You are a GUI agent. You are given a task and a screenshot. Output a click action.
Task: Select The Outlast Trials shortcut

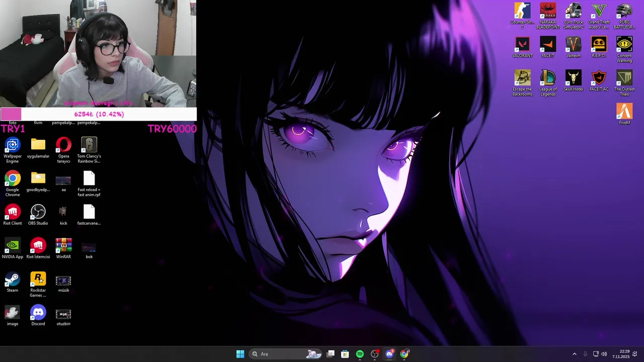pos(624,83)
